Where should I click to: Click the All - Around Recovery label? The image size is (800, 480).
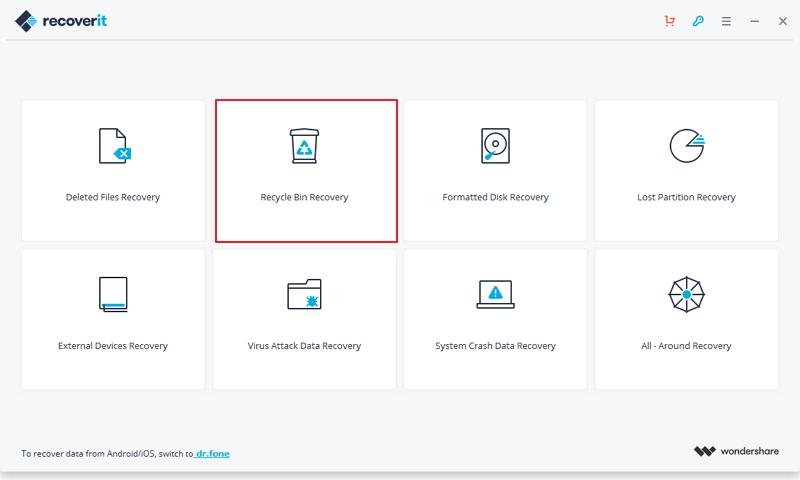(686, 346)
